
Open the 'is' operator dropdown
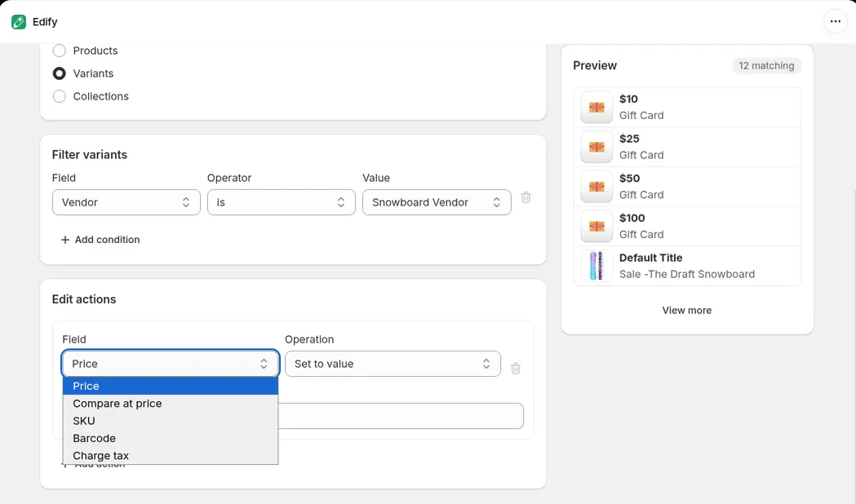tap(282, 202)
